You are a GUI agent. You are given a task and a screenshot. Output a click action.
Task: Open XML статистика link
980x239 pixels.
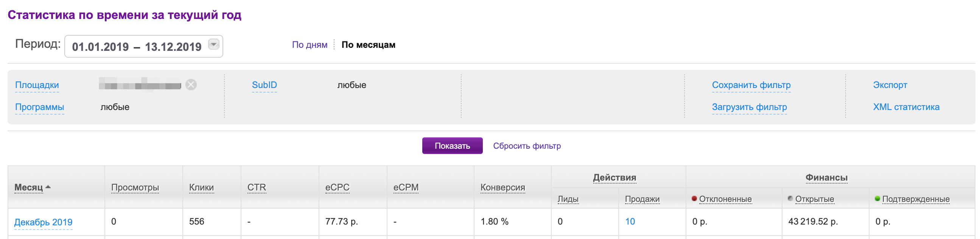tap(906, 107)
